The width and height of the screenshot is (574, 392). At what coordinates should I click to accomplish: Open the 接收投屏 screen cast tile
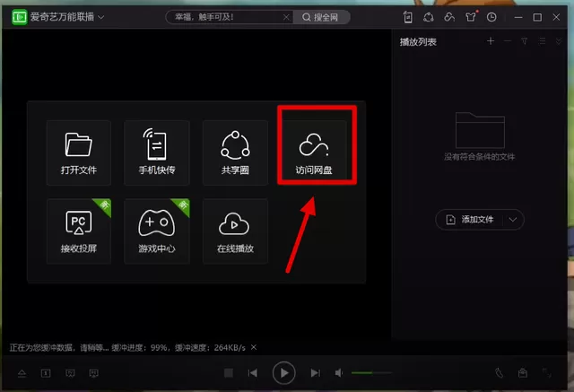coord(79,231)
